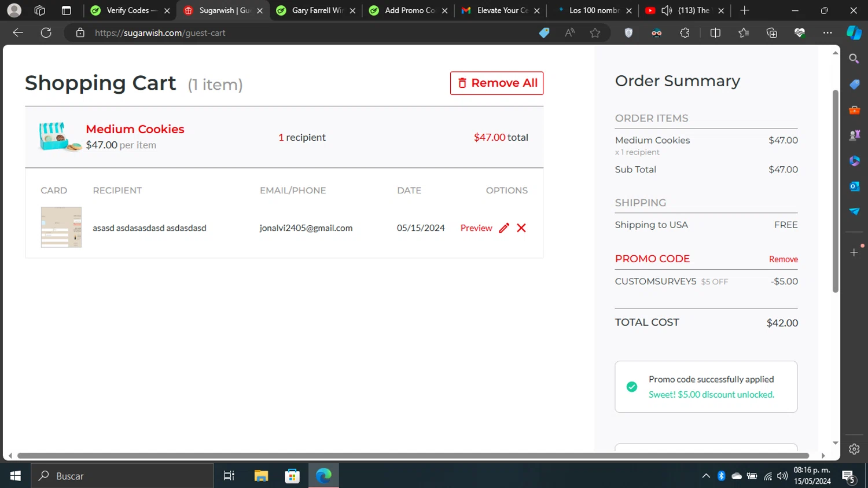Open tab actions menu icon

click(x=66, y=10)
